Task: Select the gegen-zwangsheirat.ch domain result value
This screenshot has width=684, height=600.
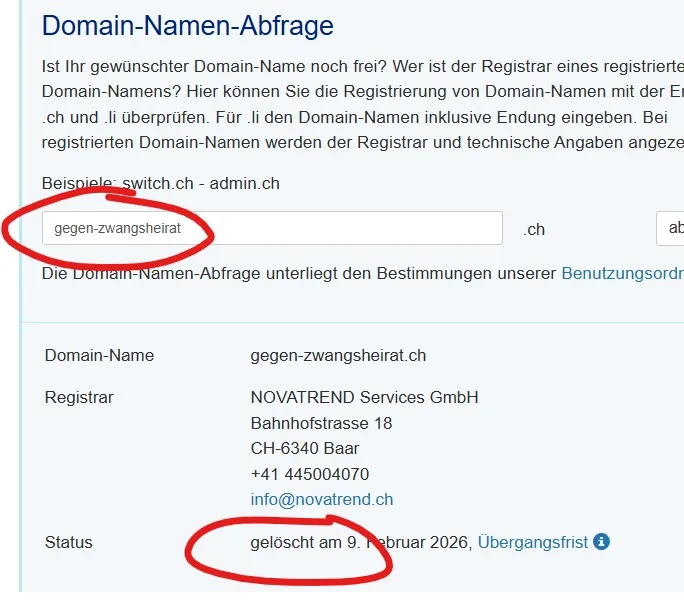Action: 338,355
